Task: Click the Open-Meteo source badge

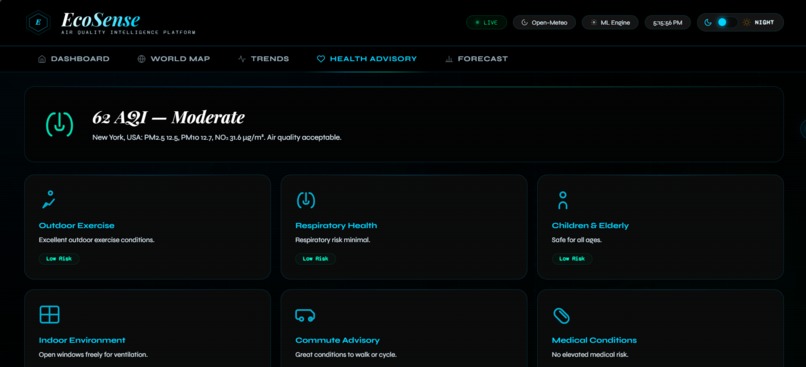Action: pos(544,23)
